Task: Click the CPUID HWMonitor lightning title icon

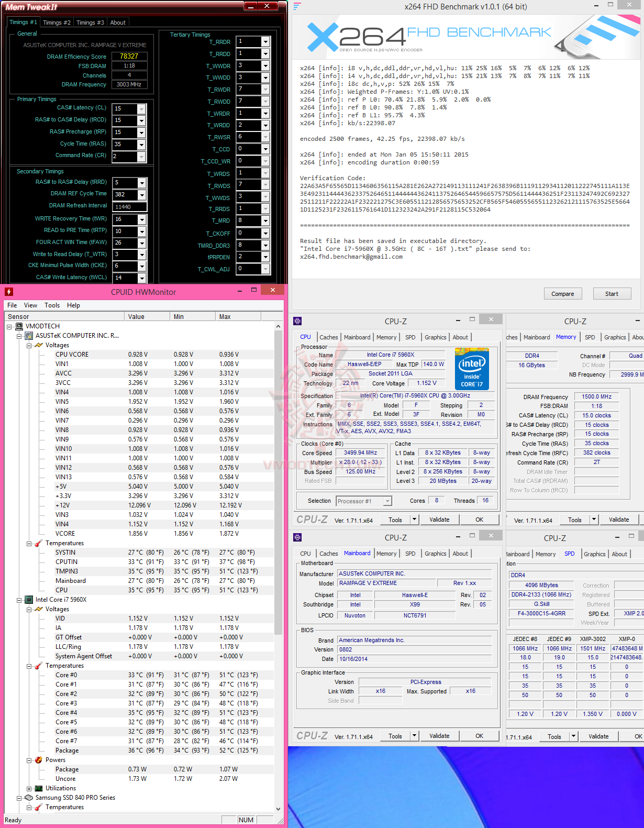Action: 9,292
